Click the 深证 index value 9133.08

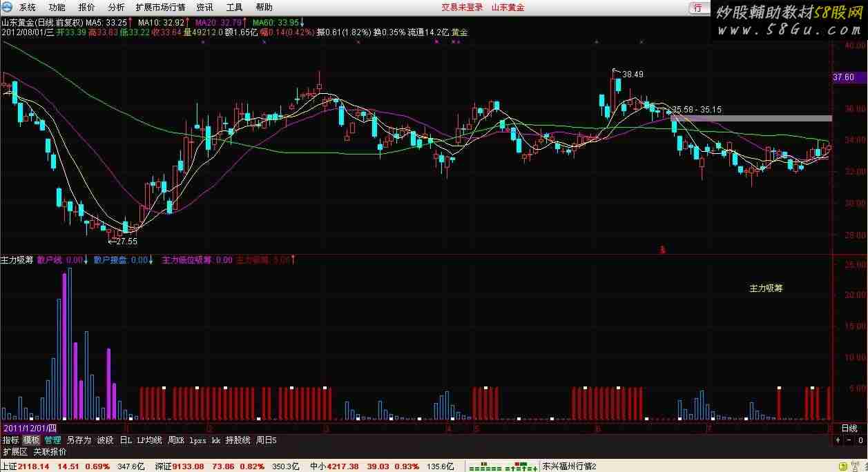coord(187,466)
